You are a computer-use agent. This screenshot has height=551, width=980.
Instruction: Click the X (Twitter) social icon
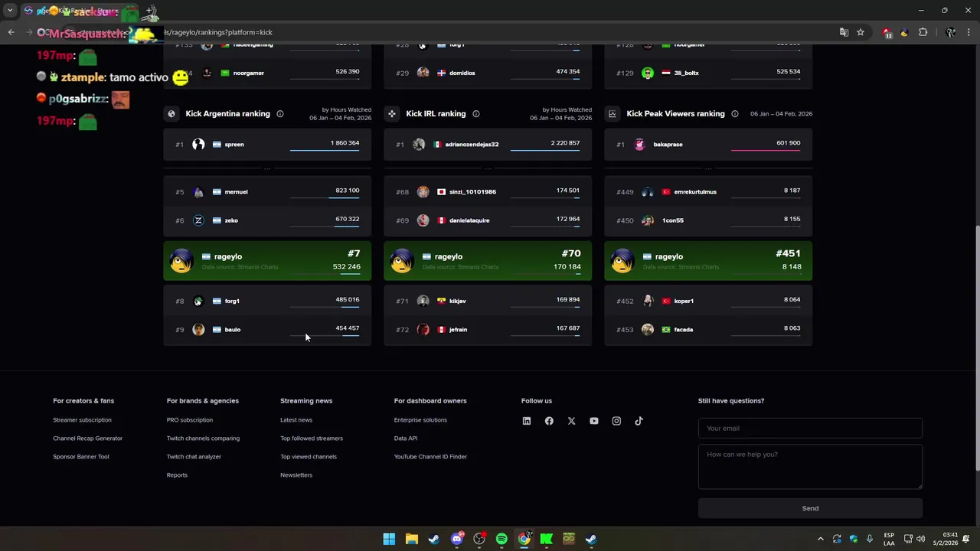coord(571,421)
